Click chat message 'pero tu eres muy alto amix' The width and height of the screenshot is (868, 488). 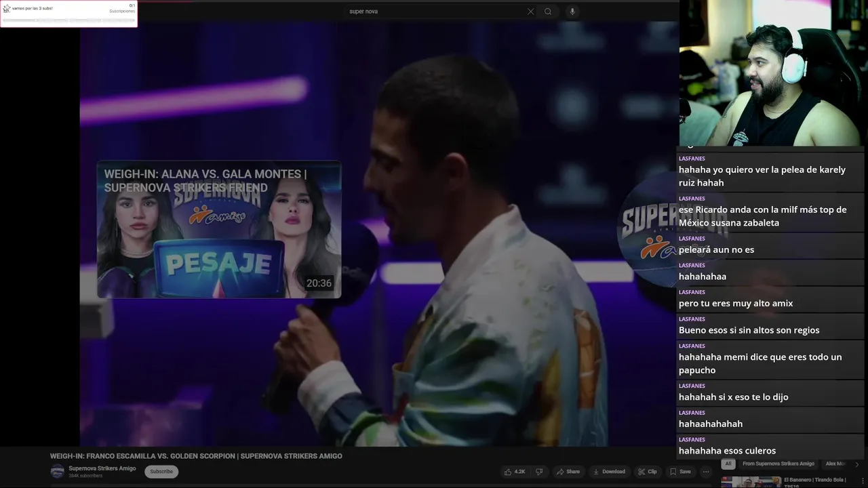[770, 299]
